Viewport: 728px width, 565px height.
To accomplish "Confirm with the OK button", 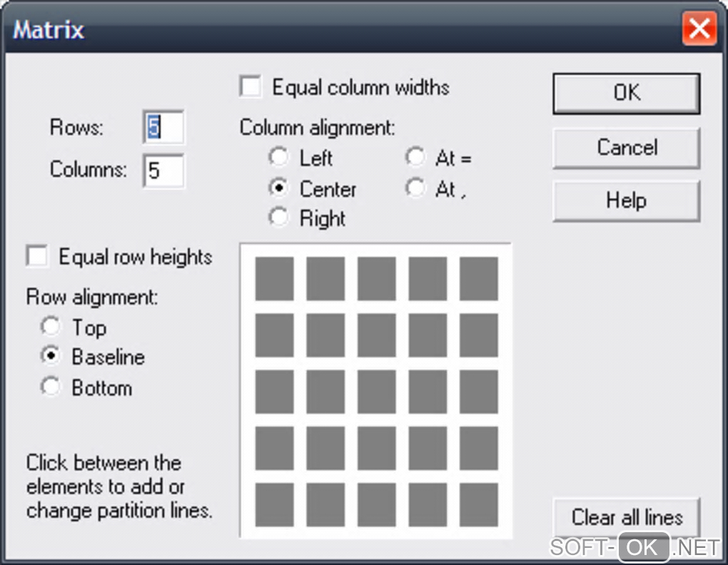I will [627, 93].
